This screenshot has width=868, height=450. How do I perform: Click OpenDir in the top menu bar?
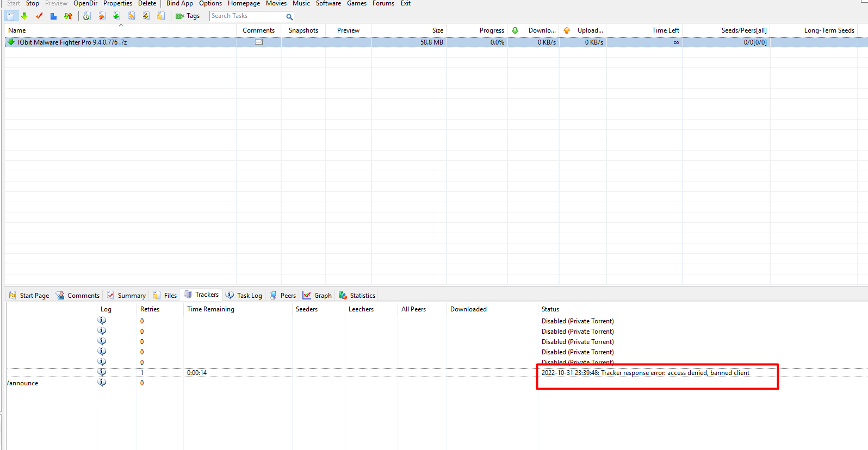pos(85,3)
